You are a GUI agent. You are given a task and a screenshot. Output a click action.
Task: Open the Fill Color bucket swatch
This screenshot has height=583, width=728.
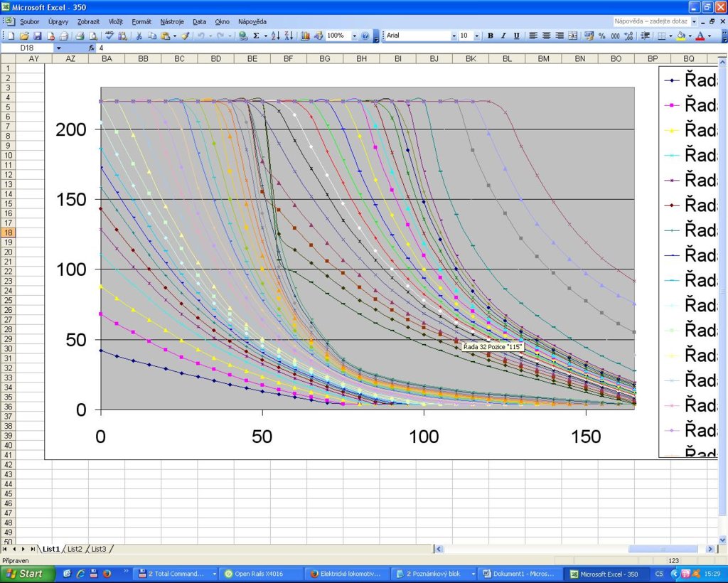[x=681, y=36]
